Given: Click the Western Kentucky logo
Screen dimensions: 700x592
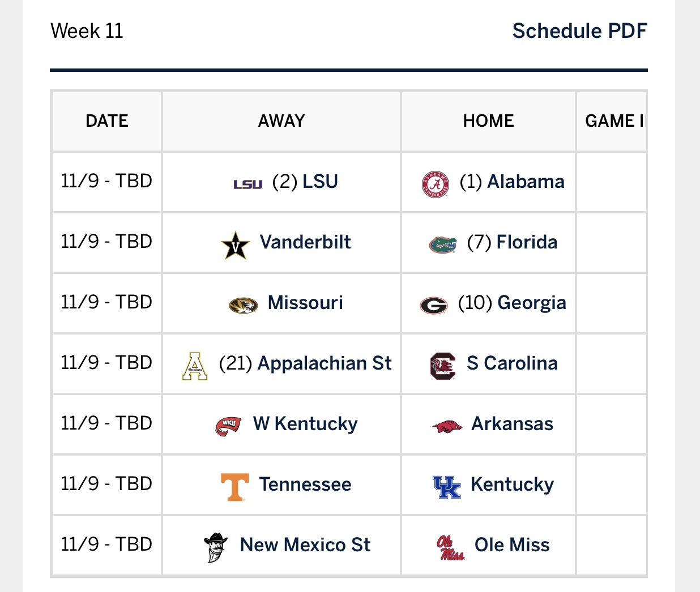Looking at the screenshot, I should 228,426.
